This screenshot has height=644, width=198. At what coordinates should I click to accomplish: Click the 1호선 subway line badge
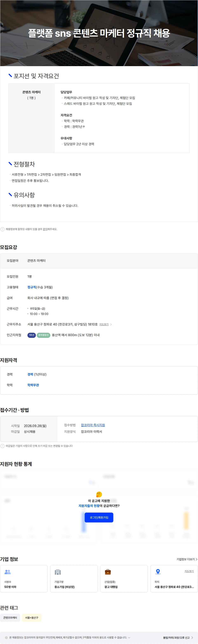32,335
